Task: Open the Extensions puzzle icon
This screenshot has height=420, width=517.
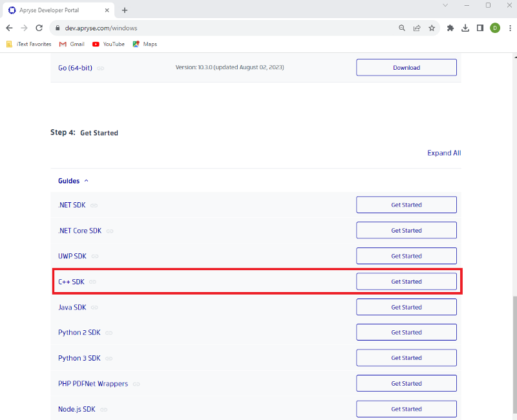Action: [450, 28]
